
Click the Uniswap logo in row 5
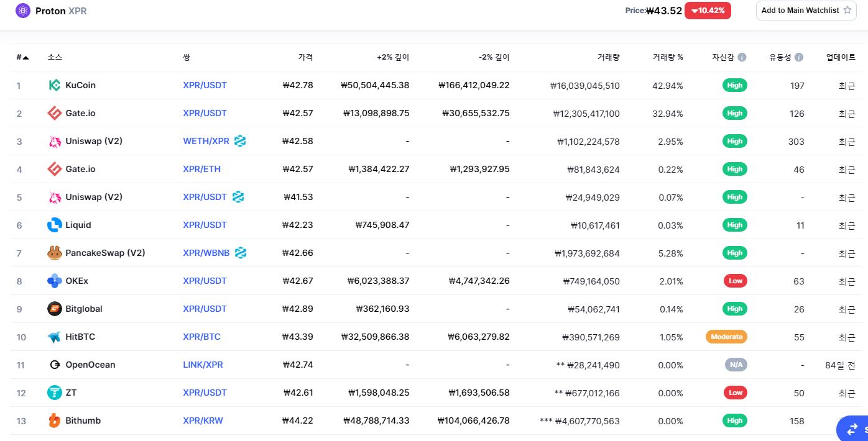[55, 197]
